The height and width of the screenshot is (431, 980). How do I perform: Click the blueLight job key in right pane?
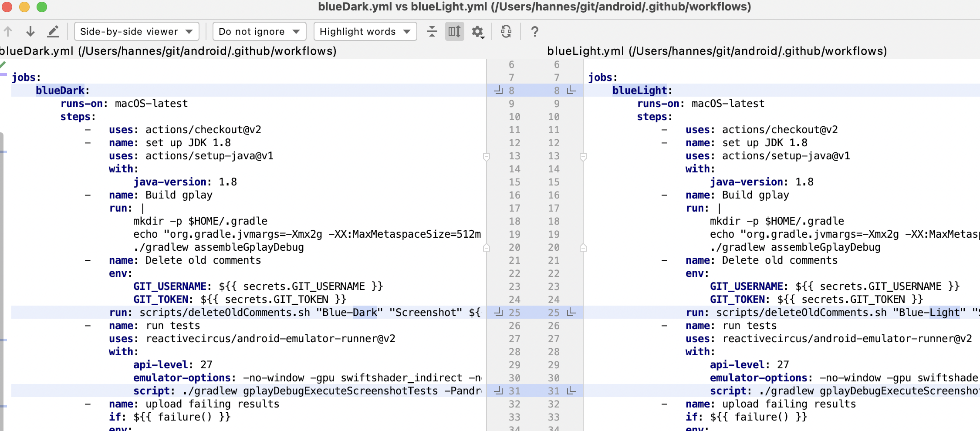point(640,90)
